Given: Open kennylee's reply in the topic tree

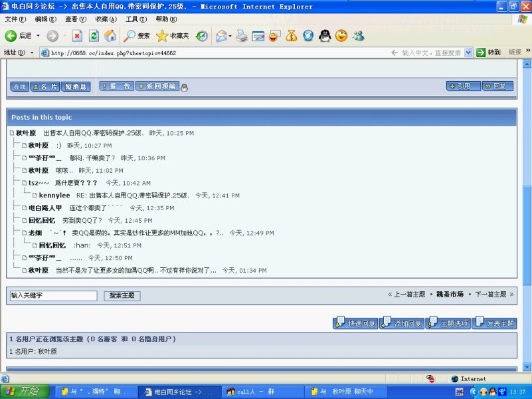Looking at the screenshot, I should 54,196.
